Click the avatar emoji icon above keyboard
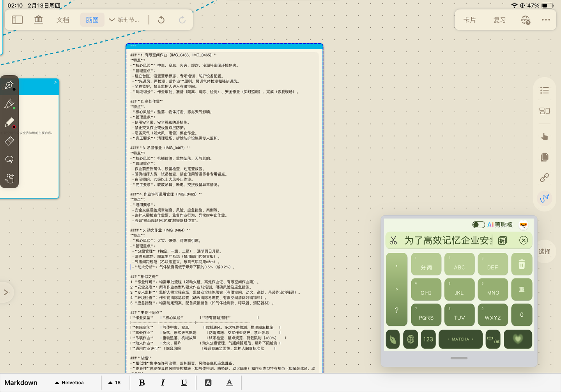 pos(523,225)
